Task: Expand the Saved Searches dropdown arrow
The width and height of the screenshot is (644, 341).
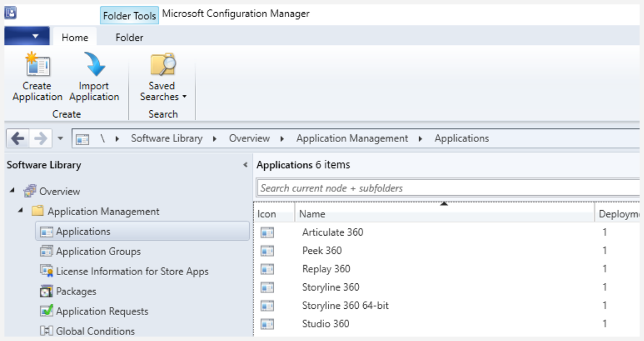Action: 184,97
